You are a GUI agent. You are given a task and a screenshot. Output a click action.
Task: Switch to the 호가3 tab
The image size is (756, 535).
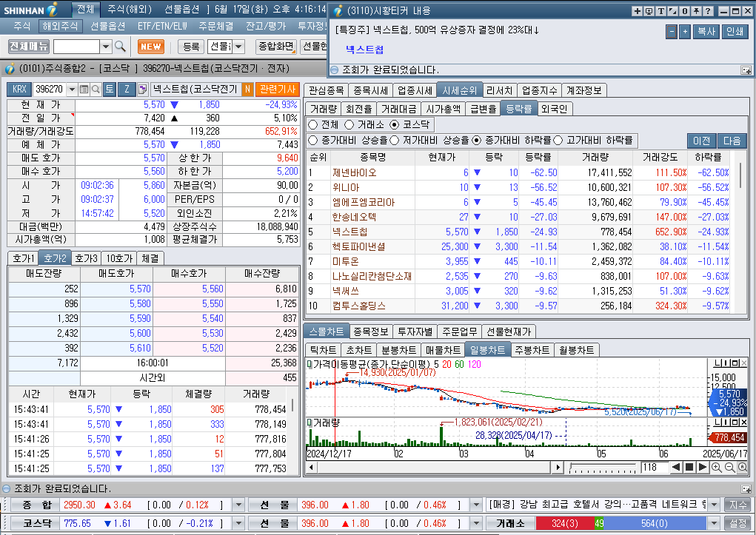[87, 258]
